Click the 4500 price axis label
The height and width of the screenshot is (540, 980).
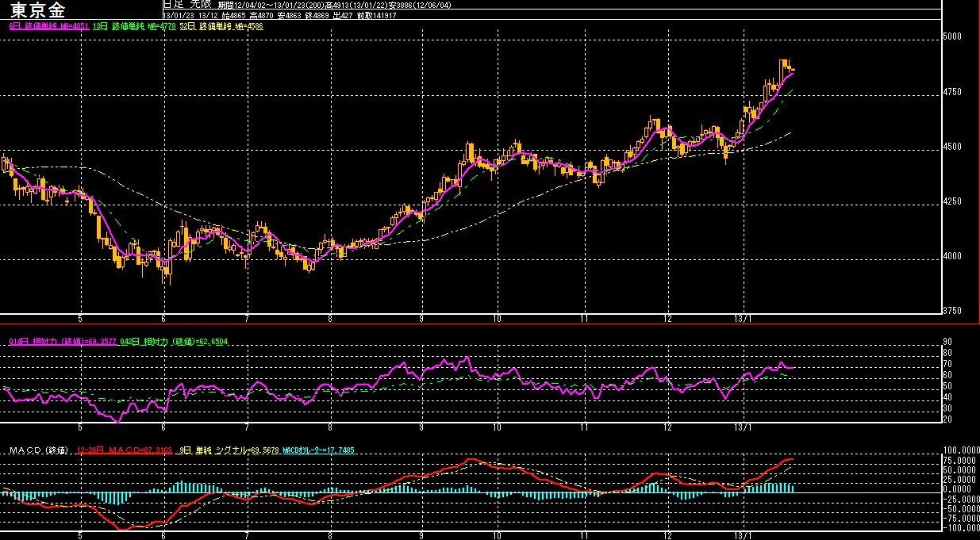click(x=953, y=147)
